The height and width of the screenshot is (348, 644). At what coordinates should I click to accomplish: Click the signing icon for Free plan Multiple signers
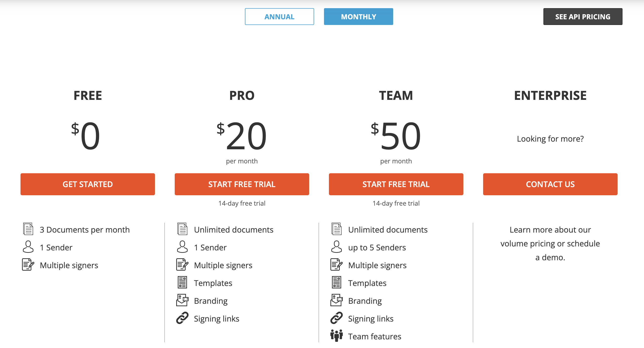tap(28, 264)
